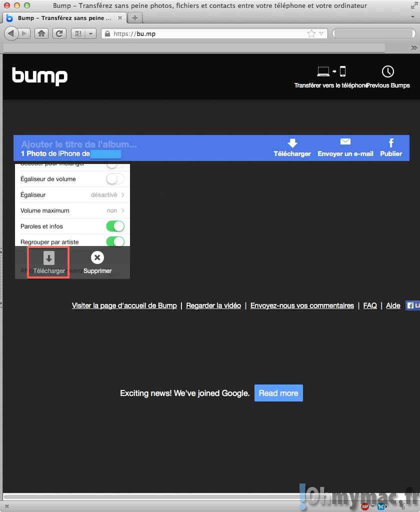The height and width of the screenshot is (512, 420).
Task: Click the padlock site identity icon
Action: 107,33
